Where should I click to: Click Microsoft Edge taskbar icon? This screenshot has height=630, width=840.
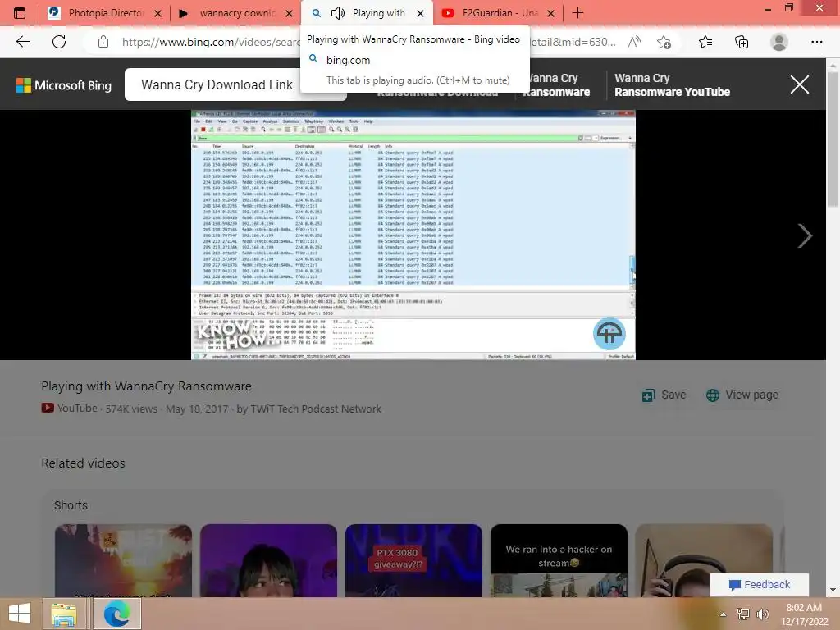(x=116, y=614)
